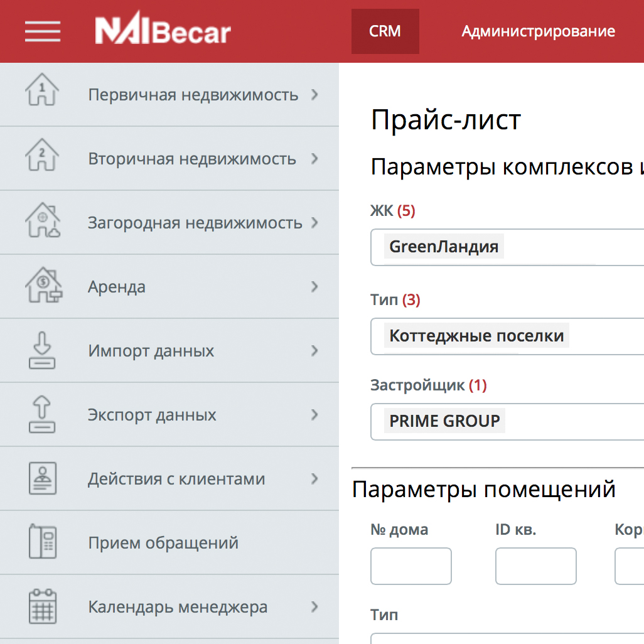Click the Коттеджные поселки selected tag
Image resolution: width=644 pixels, height=644 pixels.
476,336
